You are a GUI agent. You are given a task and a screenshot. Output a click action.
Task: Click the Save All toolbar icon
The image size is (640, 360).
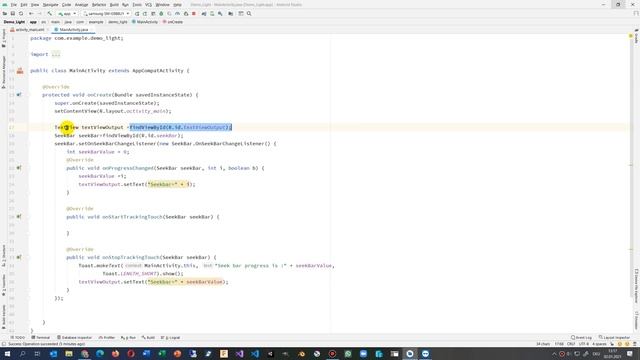pyautogui.click(x=13, y=13)
